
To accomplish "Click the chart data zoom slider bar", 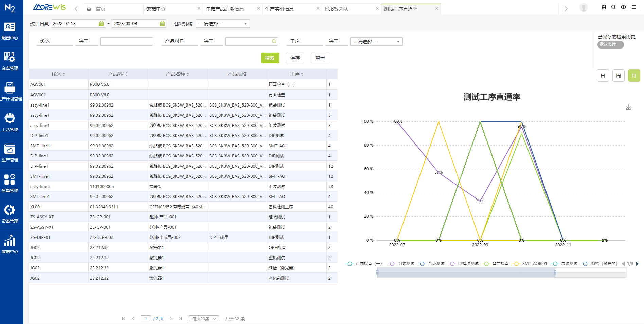I will 466,272.
